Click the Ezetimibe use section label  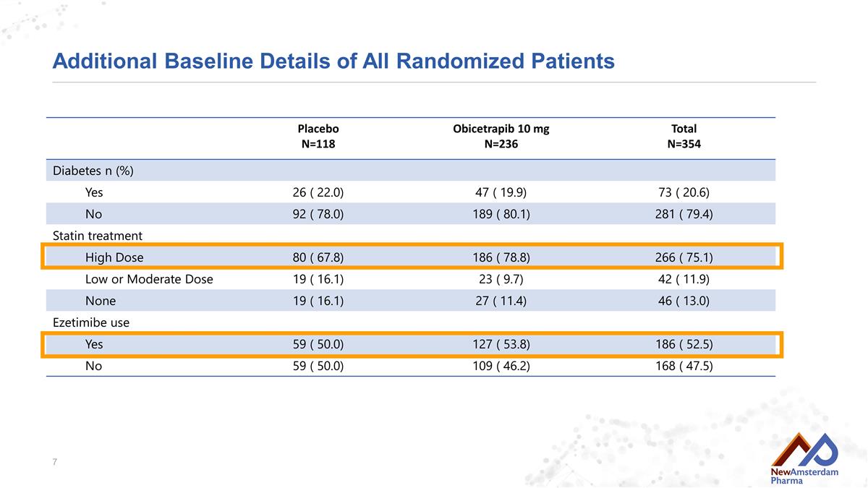pyautogui.click(x=91, y=322)
